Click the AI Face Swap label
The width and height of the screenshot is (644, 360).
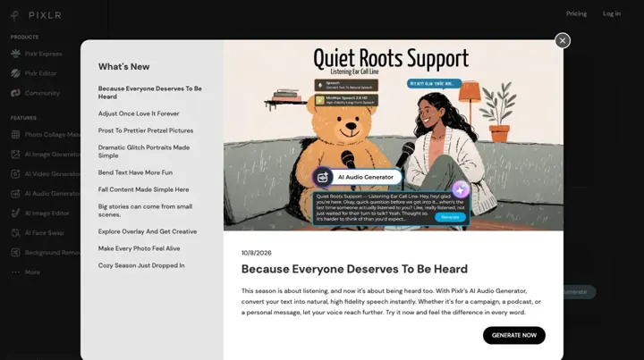tap(44, 233)
